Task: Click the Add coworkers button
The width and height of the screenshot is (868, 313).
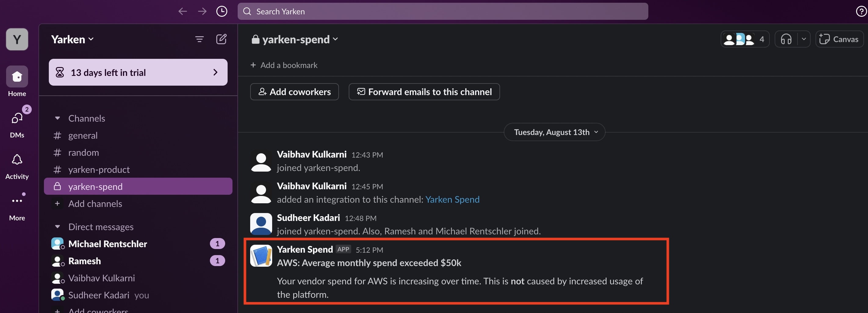Action: point(294,92)
